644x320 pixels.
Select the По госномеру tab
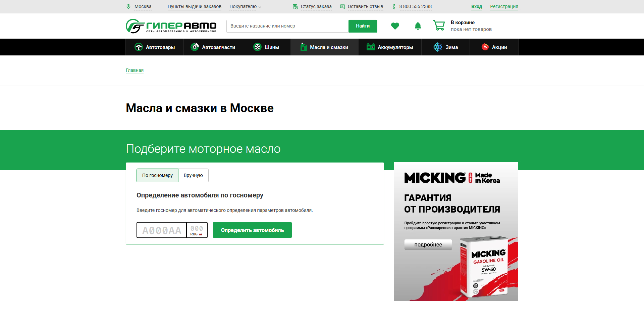coord(157,175)
